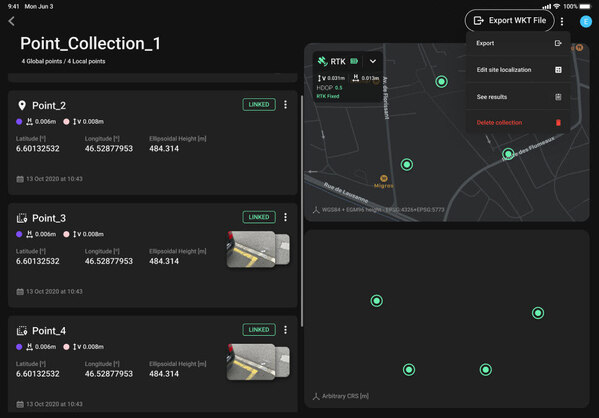Click the purple dot on Point_2
Image resolution: width=599 pixels, height=418 pixels.
[x=19, y=122]
